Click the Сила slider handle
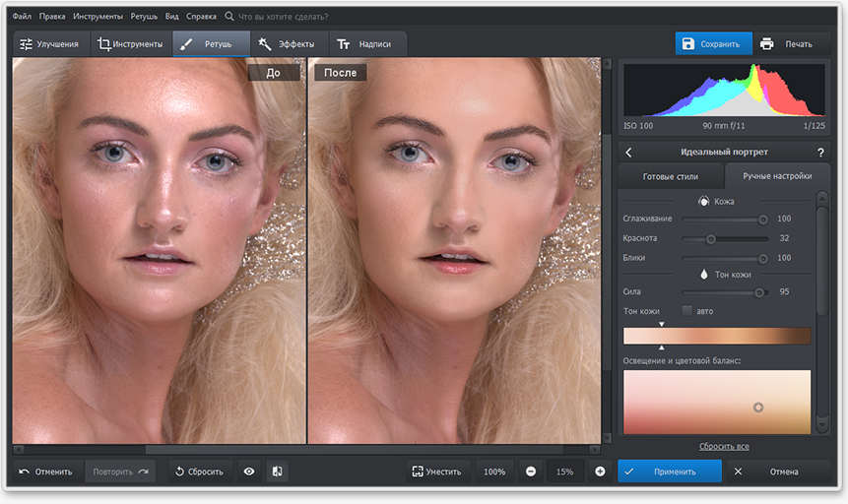The height and width of the screenshot is (504, 848). (x=759, y=292)
